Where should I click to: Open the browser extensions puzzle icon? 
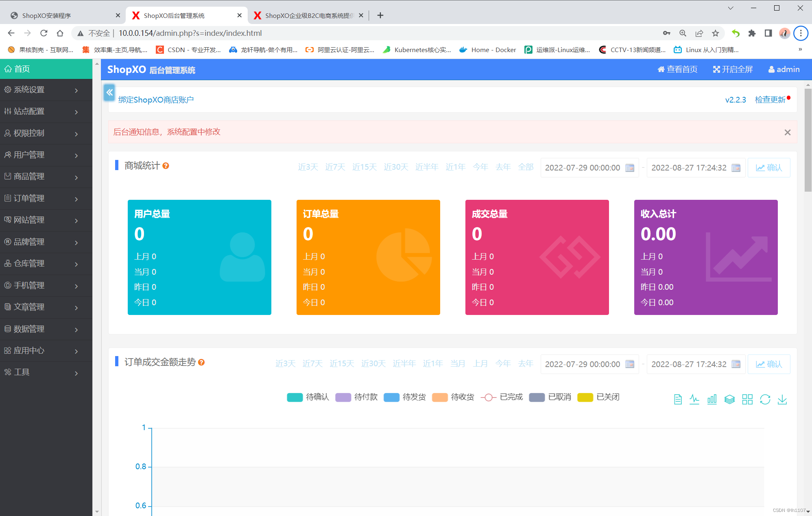[752, 33]
